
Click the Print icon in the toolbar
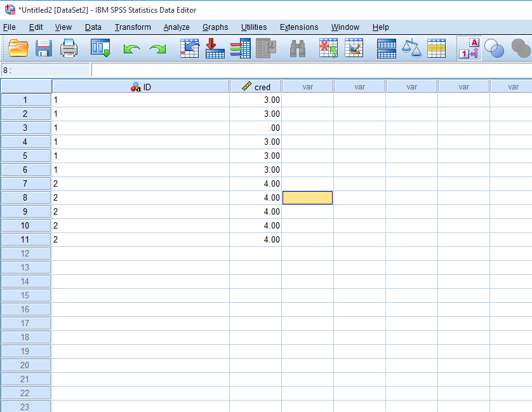(x=69, y=48)
